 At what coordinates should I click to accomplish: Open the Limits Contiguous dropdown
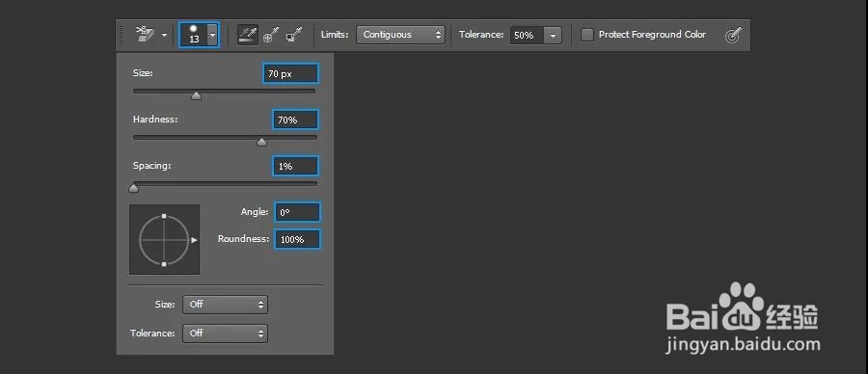tap(400, 35)
